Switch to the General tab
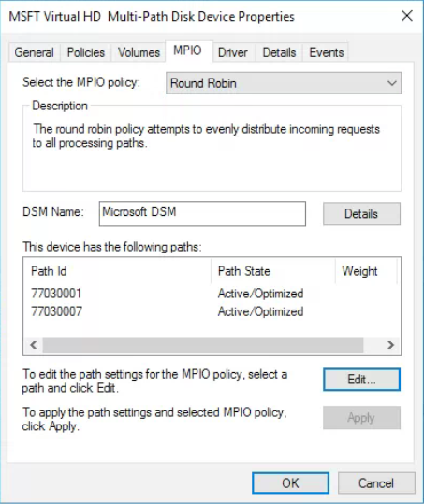The width and height of the screenshot is (424, 504). coord(34,52)
